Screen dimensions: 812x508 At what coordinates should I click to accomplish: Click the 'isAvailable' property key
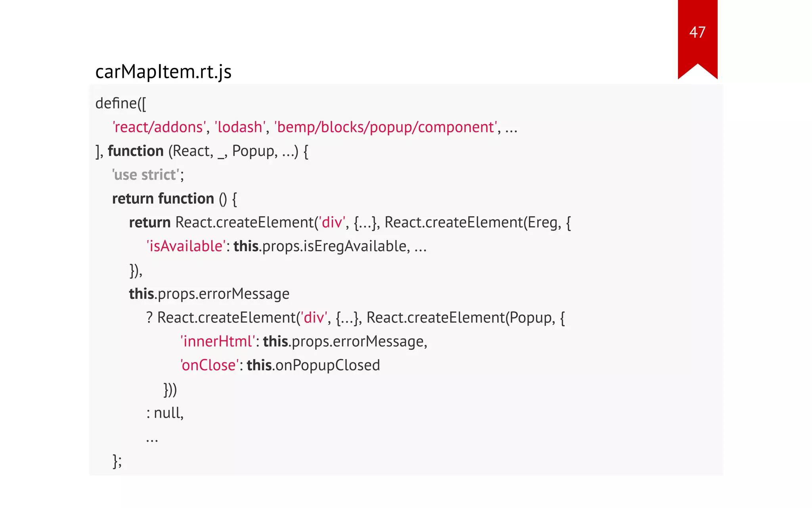pyautogui.click(x=186, y=246)
